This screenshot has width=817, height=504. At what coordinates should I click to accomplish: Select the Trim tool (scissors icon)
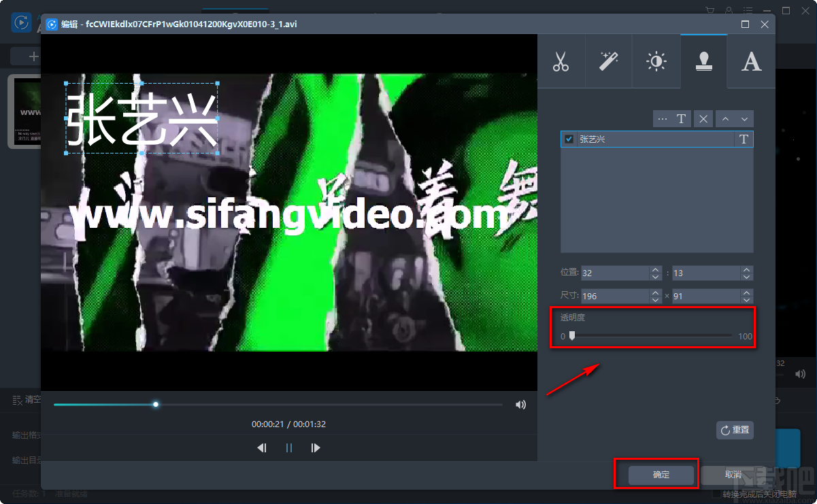[x=561, y=61]
